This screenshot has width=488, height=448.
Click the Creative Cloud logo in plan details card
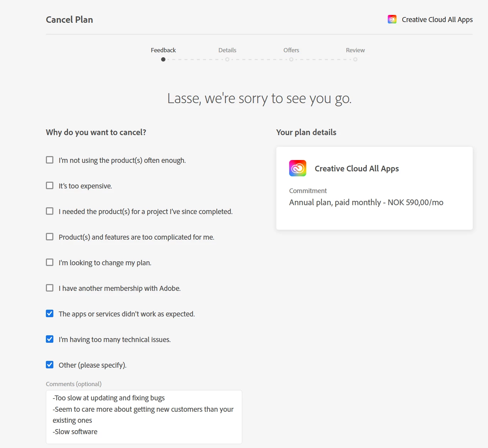(x=298, y=168)
